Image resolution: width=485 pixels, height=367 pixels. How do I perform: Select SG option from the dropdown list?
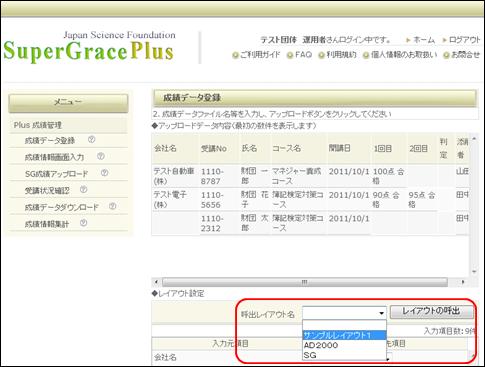[x=344, y=355]
